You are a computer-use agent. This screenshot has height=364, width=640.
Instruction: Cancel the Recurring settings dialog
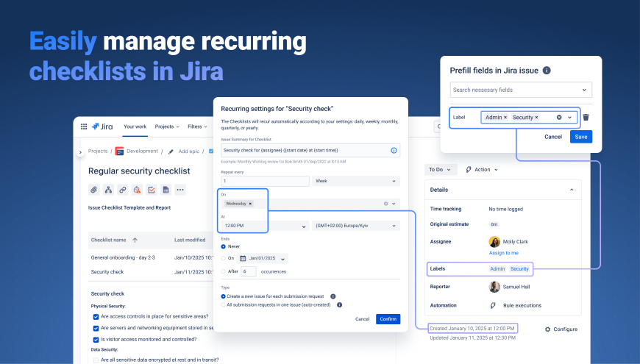362,319
